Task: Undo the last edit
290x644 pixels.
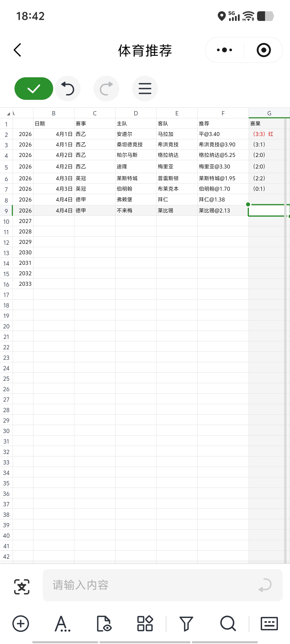Action: coord(68,89)
